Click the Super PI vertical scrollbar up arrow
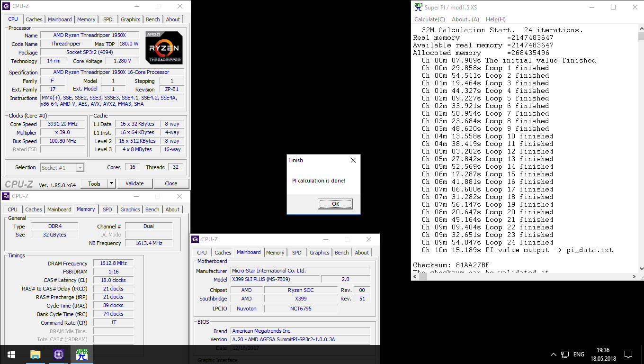The image size is (644, 364). [641, 28]
